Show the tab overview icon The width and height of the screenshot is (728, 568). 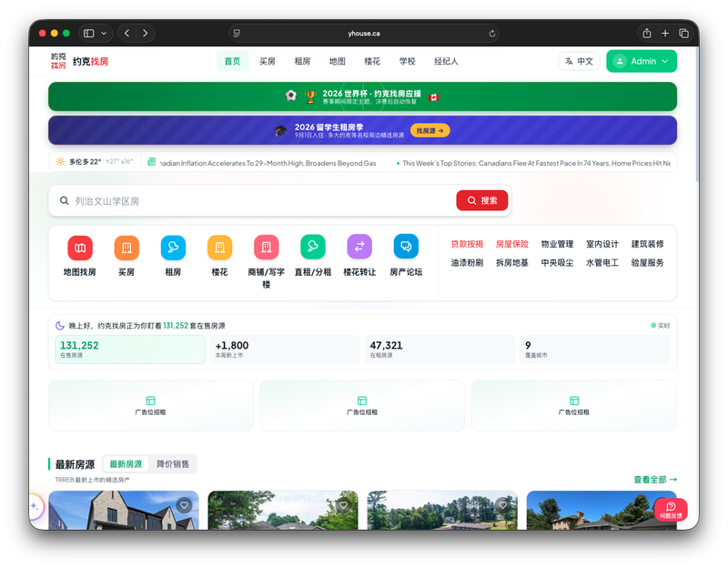(684, 34)
